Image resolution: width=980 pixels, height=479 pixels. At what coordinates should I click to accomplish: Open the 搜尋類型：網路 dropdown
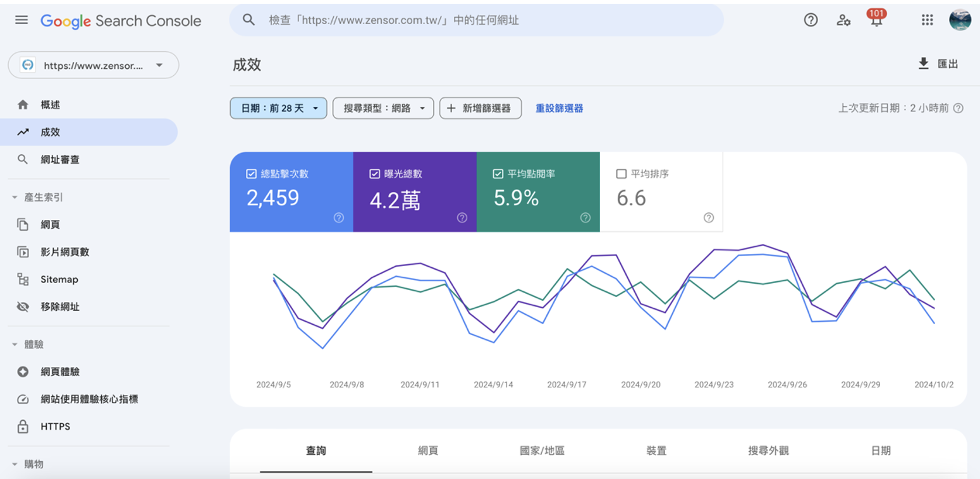tap(383, 108)
